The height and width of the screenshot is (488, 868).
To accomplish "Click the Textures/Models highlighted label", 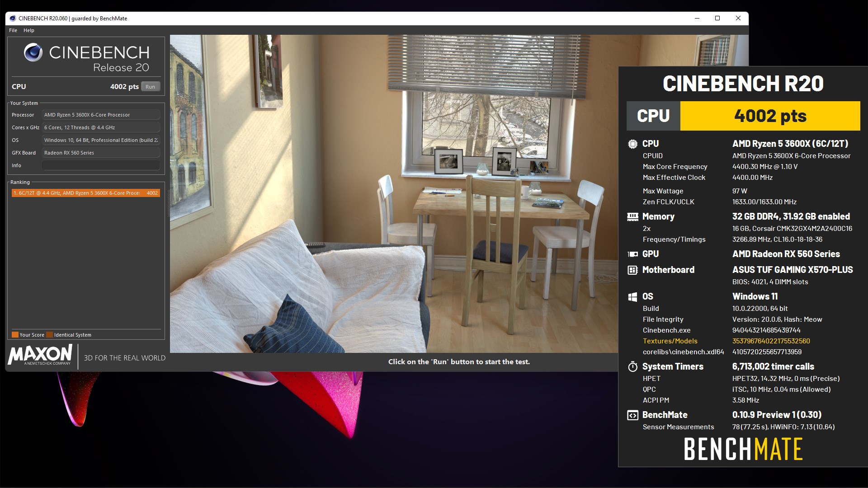I will [x=670, y=341].
